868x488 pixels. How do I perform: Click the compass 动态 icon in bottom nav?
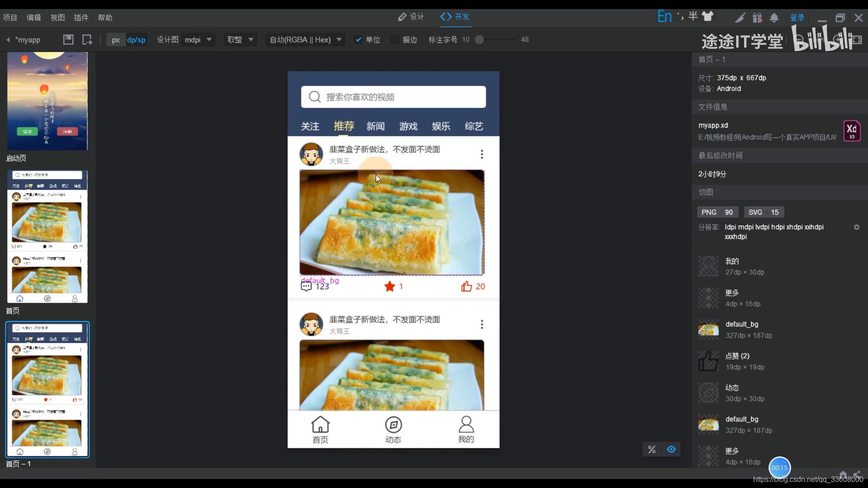pyautogui.click(x=393, y=425)
